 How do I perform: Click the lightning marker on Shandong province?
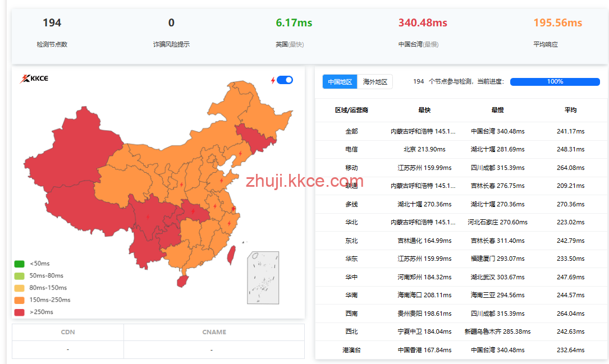pos(221,181)
